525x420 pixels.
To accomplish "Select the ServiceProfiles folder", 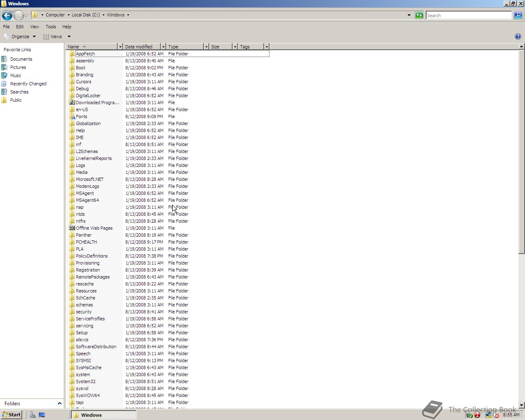I will [90, 319].
